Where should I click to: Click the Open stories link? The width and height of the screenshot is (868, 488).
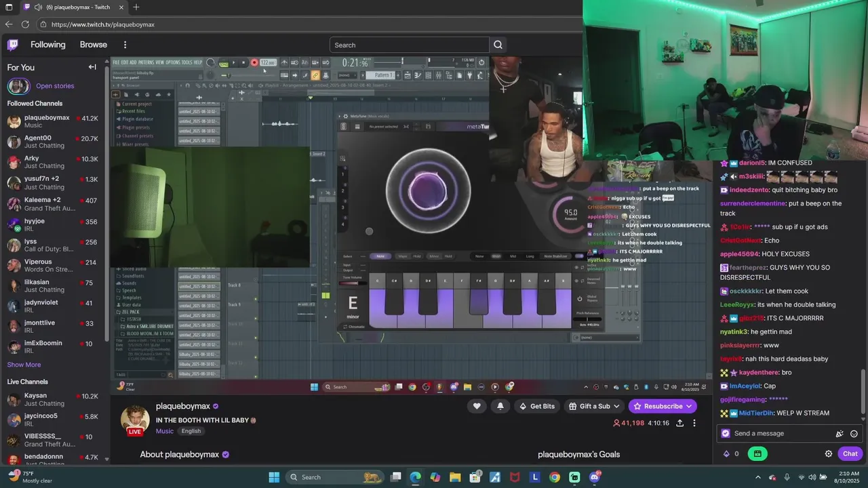pos(55,86)
